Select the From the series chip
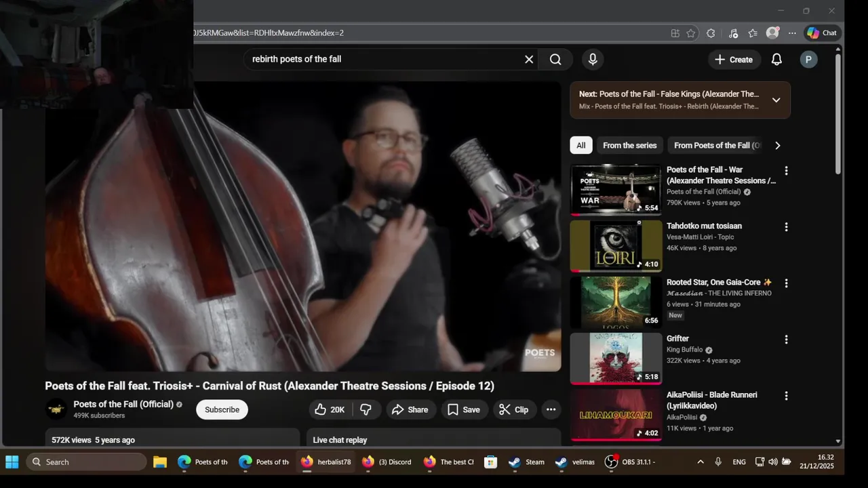 [x=630, y=145]
